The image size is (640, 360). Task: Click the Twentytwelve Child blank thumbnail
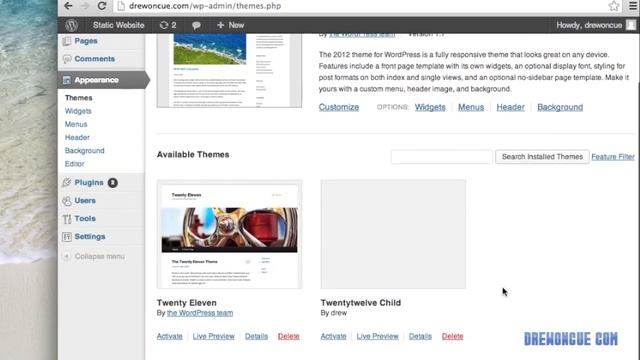[393, 234]
